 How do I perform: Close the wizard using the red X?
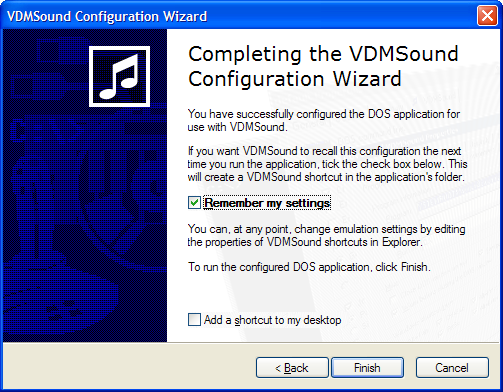487,16
